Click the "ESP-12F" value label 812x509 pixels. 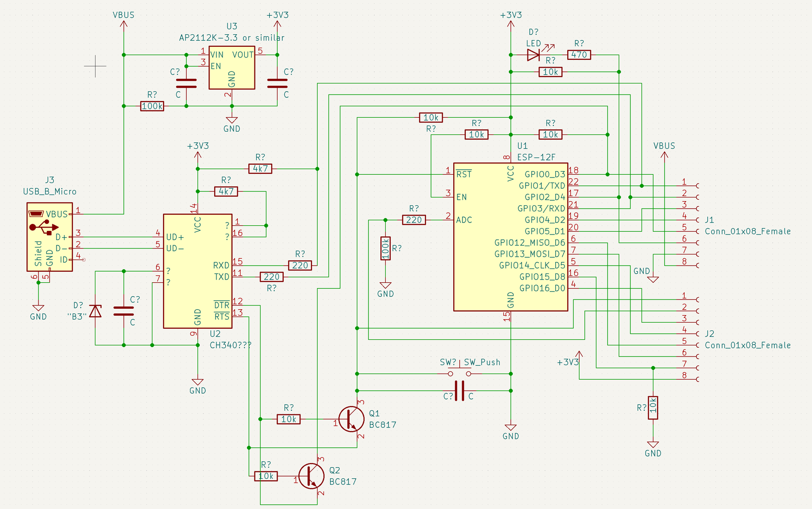(x=536, y=157)
